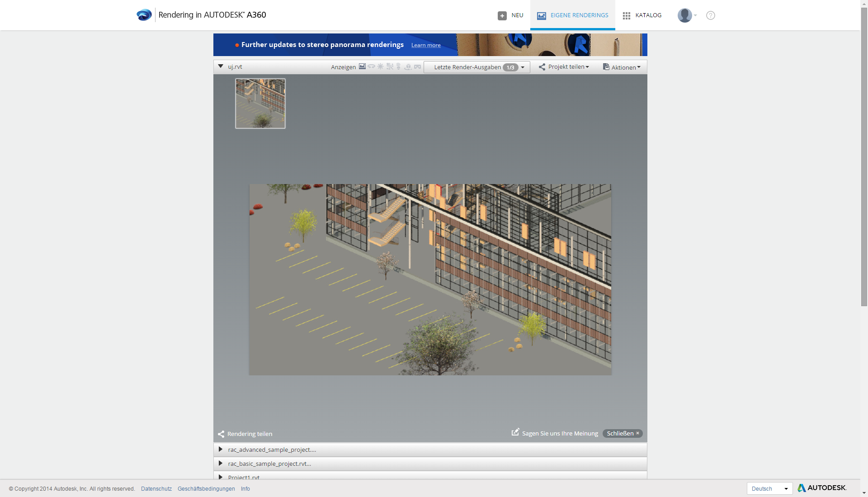Click the turntable filter icon

point(408,66)
